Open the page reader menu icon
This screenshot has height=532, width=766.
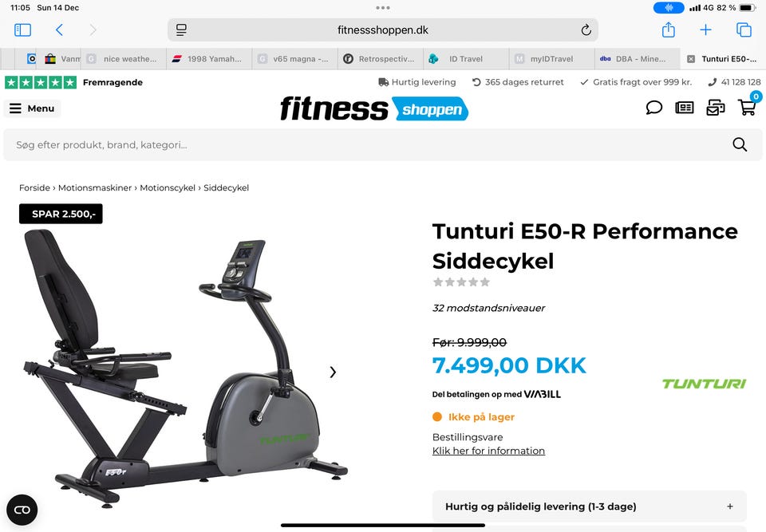(x=181, y=30)
